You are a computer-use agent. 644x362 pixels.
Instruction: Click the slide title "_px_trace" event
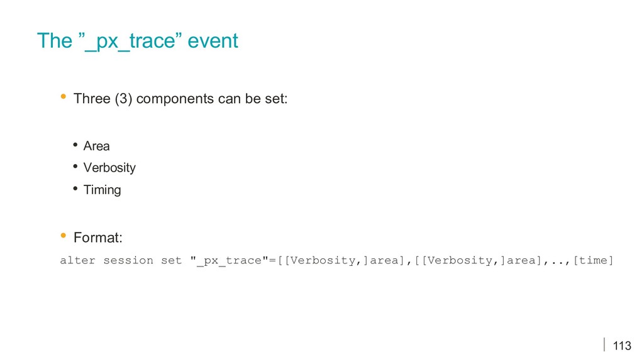(138, 41)
